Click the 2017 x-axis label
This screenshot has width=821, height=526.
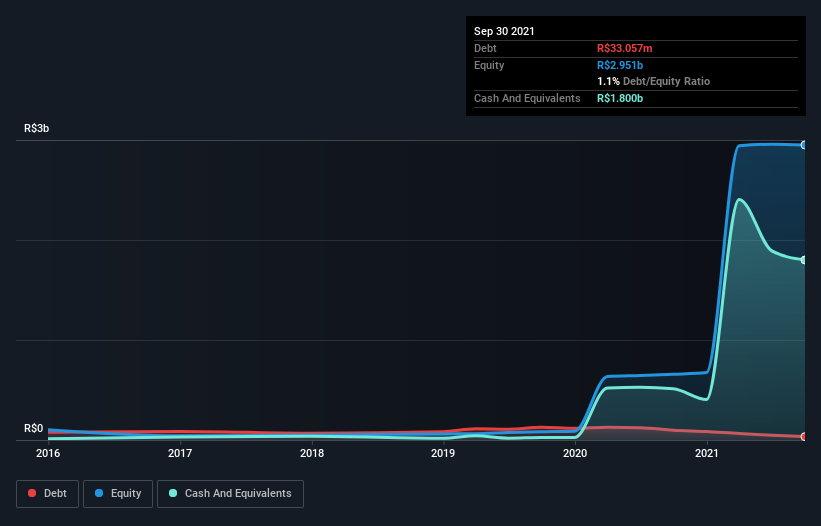click(x=180, y=453)
